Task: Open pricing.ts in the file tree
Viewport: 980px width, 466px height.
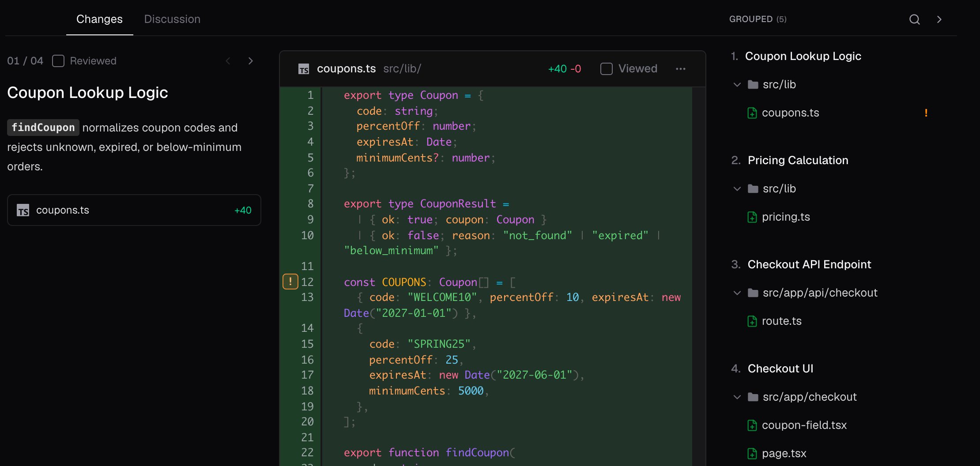Action: [786, 217]
